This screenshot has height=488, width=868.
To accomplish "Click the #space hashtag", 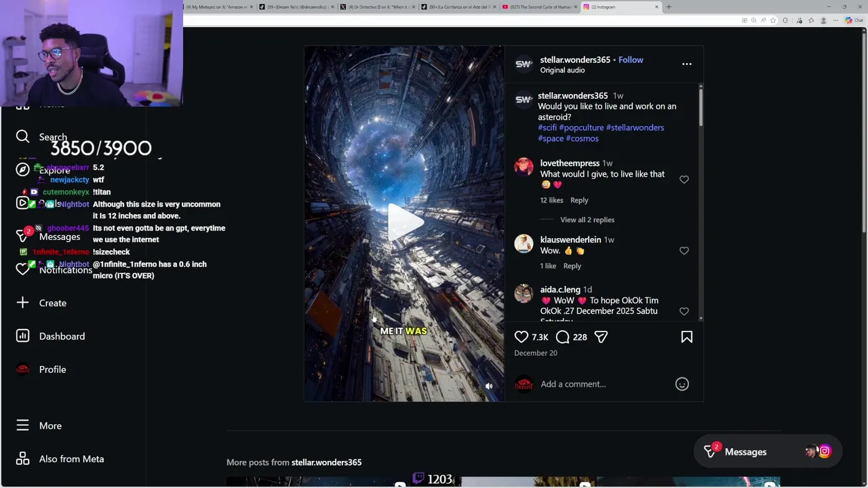I will coord(551,138).
